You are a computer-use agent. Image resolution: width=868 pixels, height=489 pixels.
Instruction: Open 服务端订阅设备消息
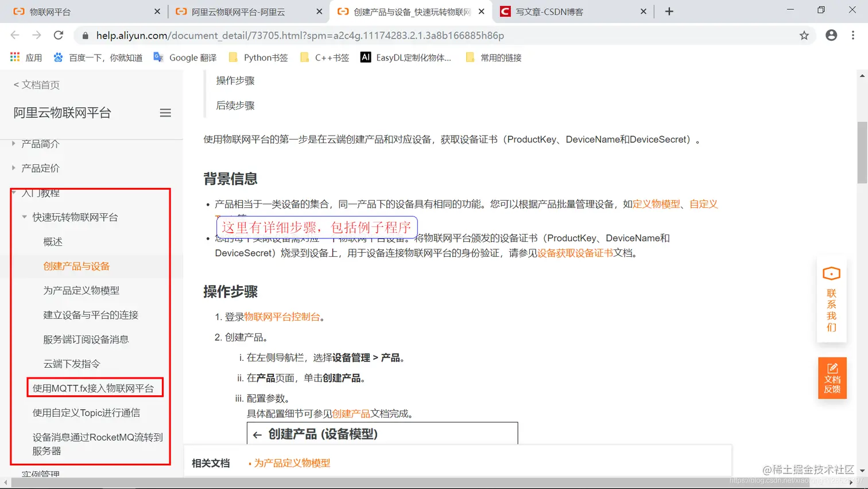[x=86, y=340]
